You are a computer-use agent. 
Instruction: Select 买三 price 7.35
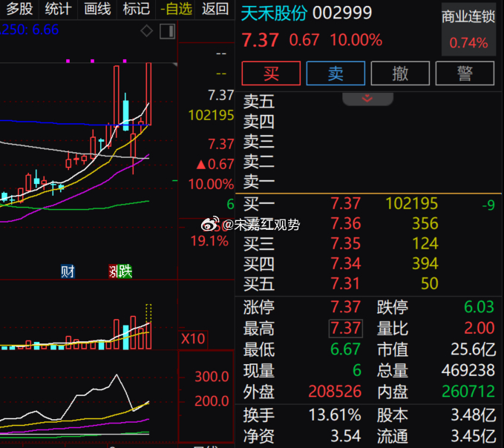pyautogui.click(x=346, y=243)
